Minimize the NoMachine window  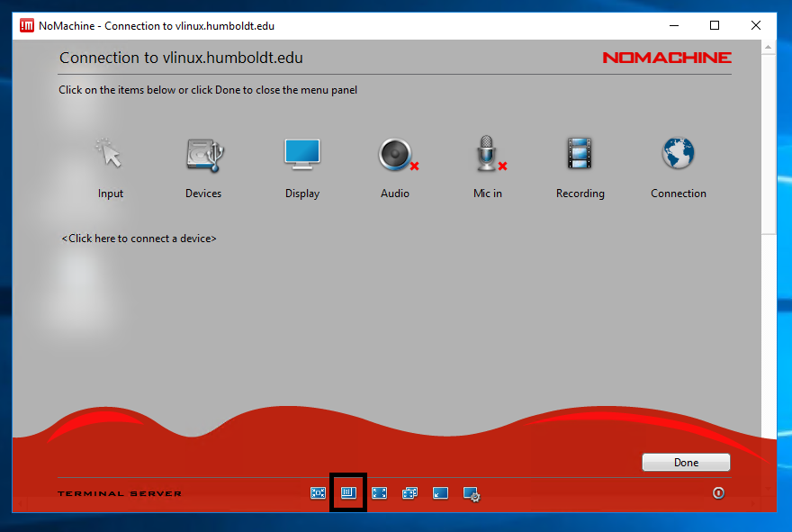pos(674,25)
